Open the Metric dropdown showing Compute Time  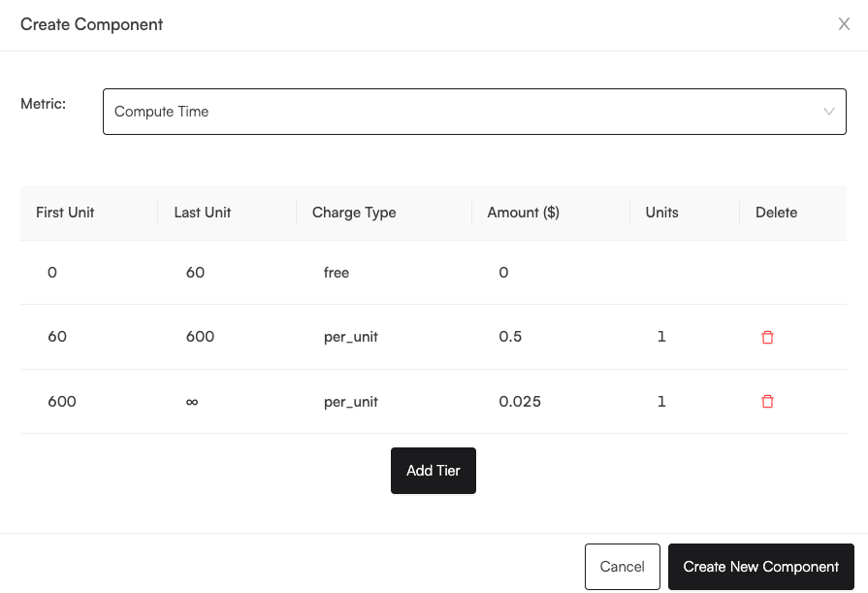click(474, 112)
